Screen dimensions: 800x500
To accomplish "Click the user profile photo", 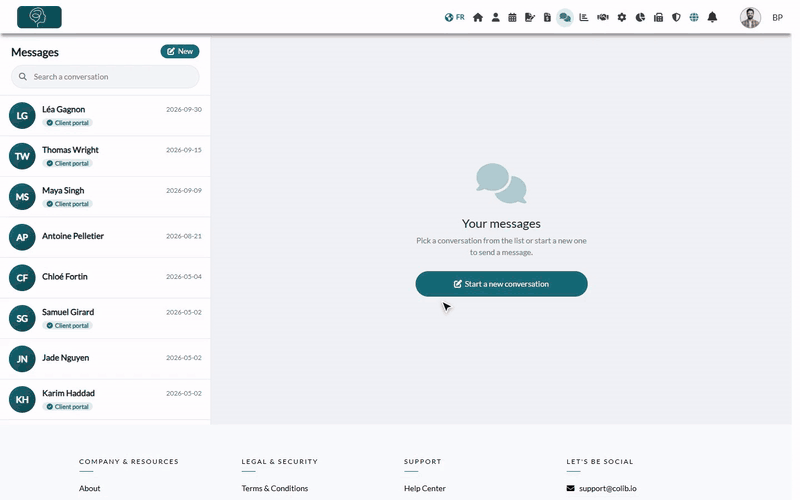I will pos(751,17).
